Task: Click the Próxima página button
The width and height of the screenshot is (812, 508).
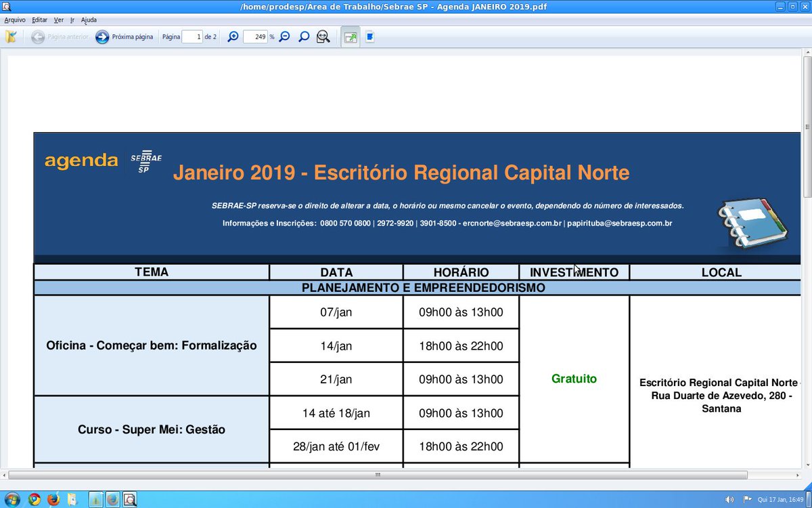Action: (125, 37)
